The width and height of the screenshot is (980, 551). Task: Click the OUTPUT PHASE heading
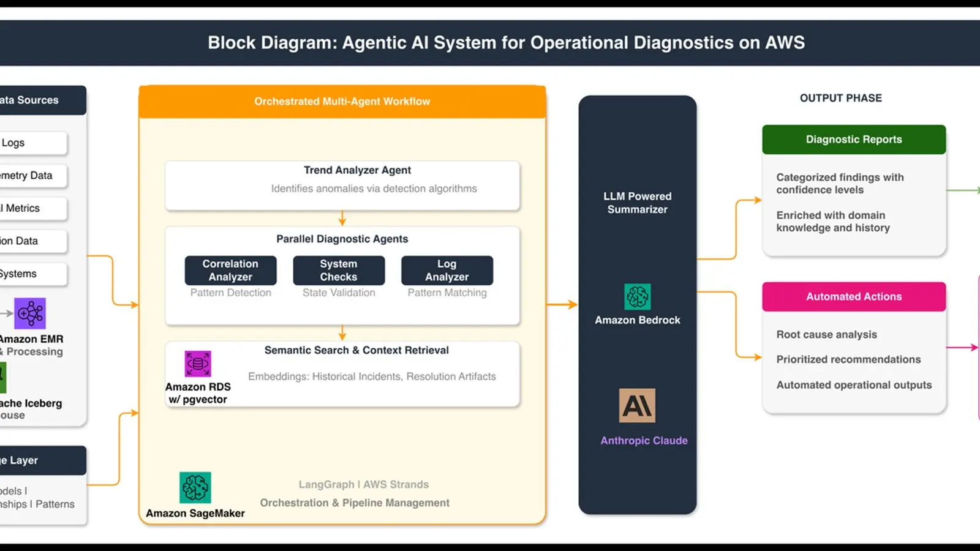(841, 98)
